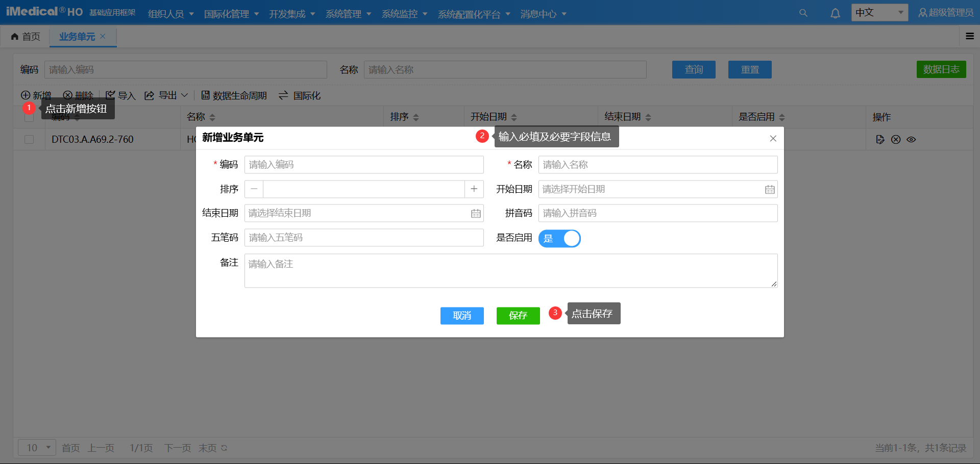Focus the 名称 search filter field
This screenshot has height=464, width=980.
pos(505,69)
